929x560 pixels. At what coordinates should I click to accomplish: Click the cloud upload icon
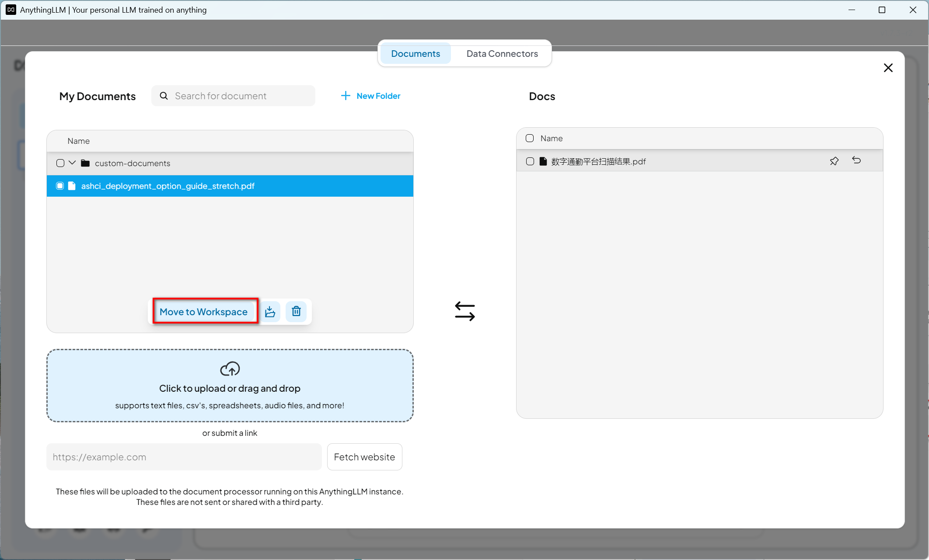[x=230, y=369]
